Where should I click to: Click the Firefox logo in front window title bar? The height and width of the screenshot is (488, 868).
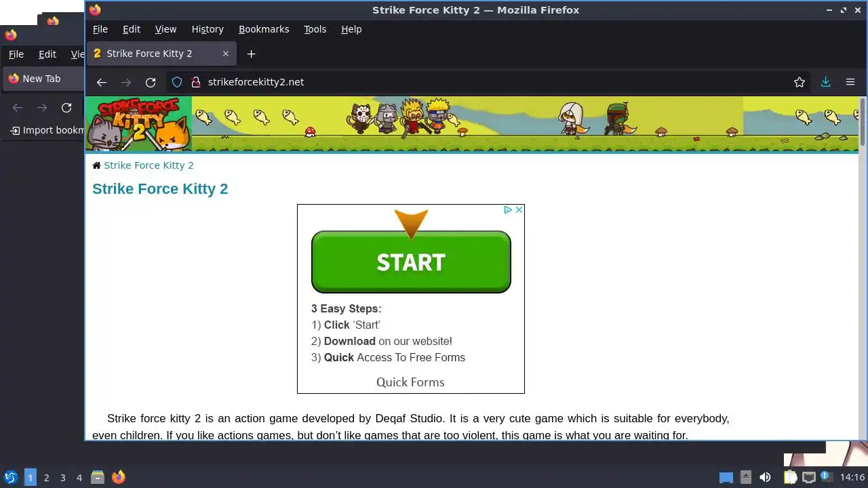coord(95,9)
